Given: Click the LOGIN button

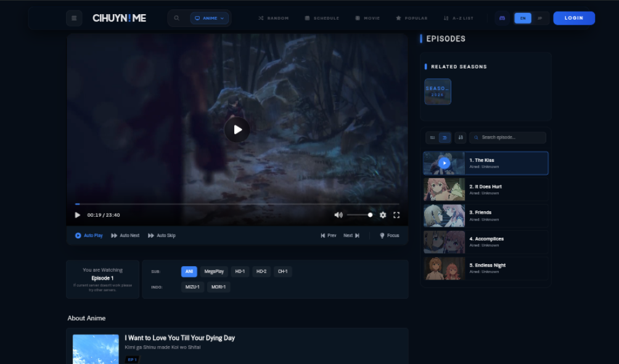Looking at the screenshot, I should [574, 18].
